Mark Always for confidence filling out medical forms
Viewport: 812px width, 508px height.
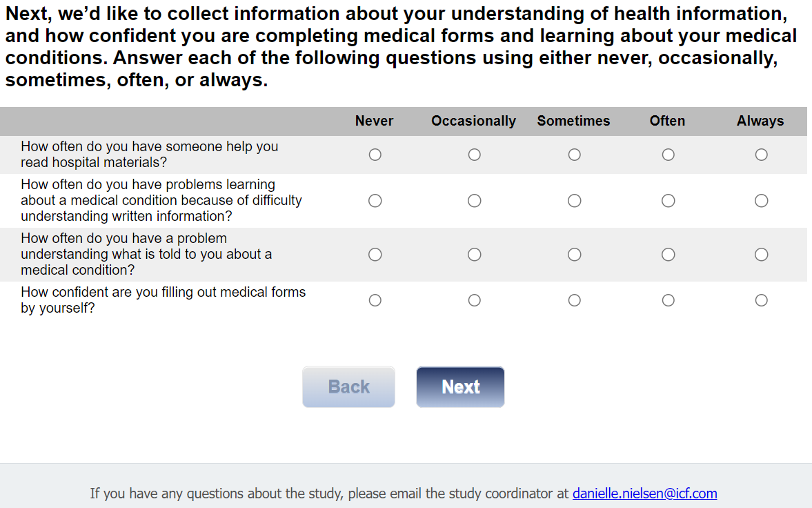[761, 300]
